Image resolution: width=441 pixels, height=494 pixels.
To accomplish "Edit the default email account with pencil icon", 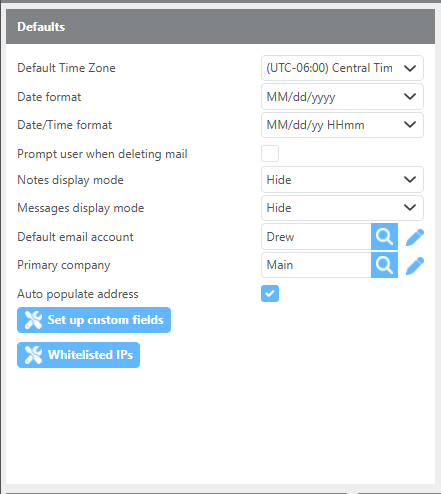I will [x=415, y=237].
